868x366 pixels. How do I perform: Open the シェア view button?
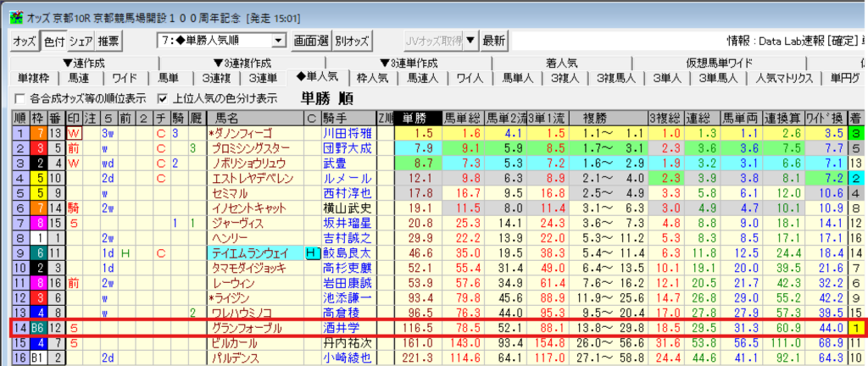pyautogui.click(x=81, y=41)
